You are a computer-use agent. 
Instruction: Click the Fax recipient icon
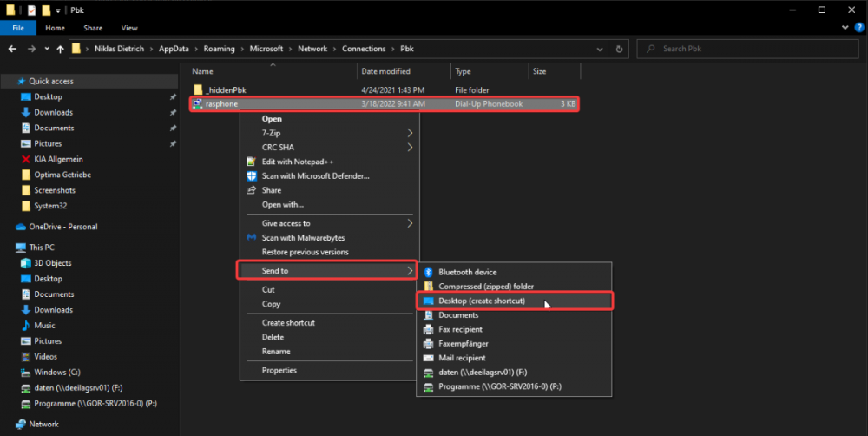coord(428,329)
